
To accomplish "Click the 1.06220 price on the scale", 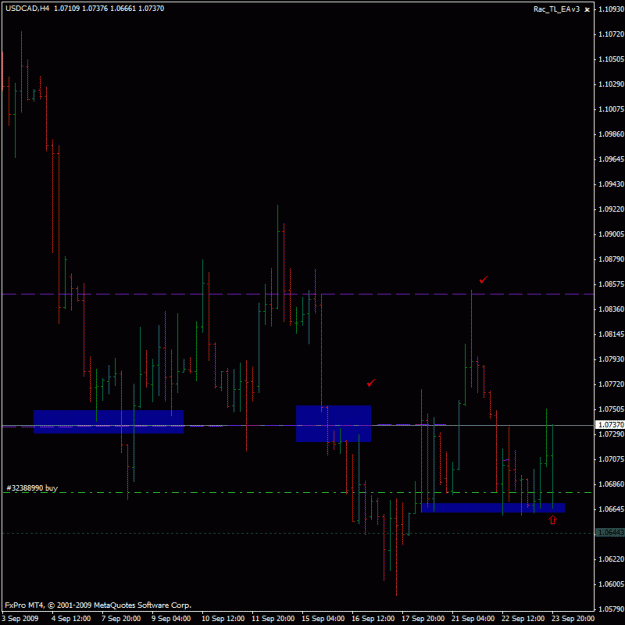I will coord(611,559).
